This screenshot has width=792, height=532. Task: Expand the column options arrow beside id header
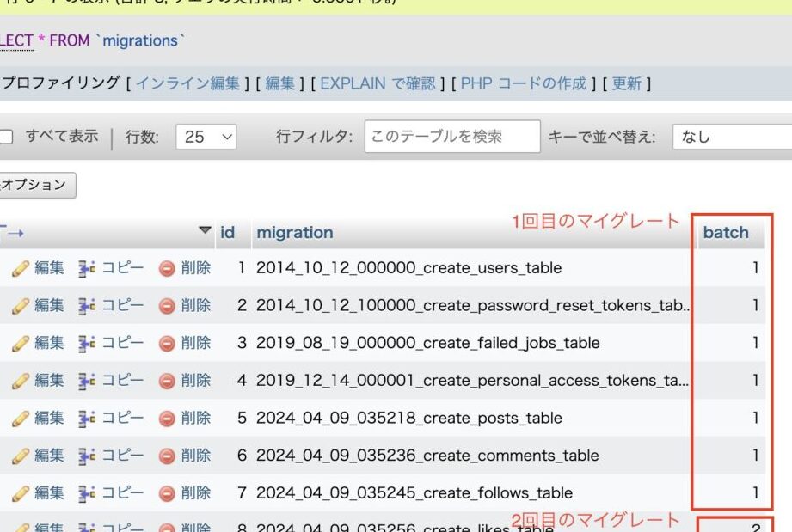pyautogui.click(x=204, y=230)
